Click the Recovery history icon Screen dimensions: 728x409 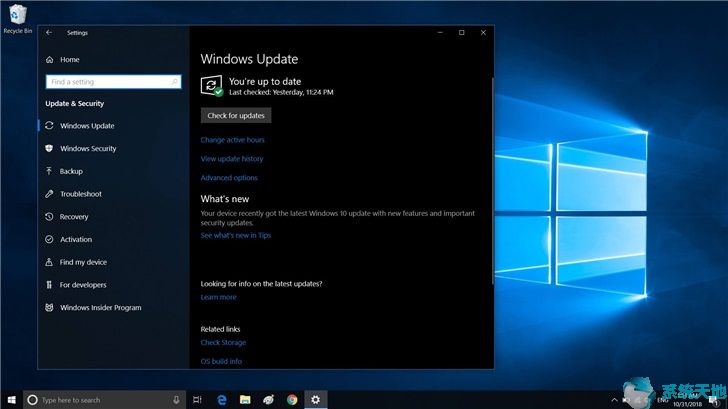tap(49, 216)
